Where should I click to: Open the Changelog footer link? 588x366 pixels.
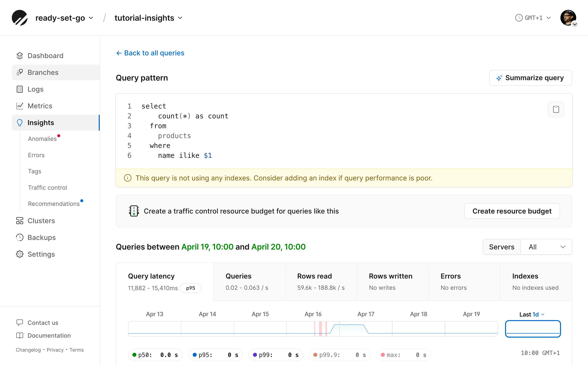pyautogui.click(x=28, y=350)
